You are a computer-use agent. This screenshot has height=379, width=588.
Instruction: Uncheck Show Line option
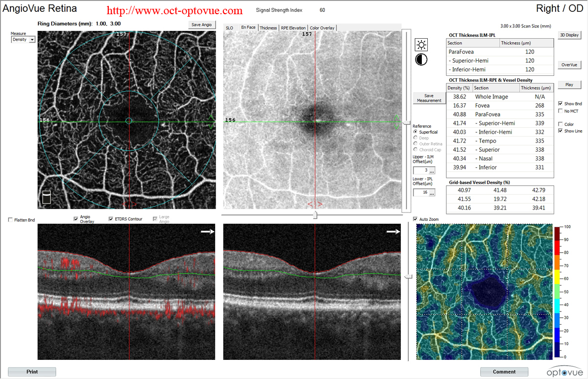(561, 131)
